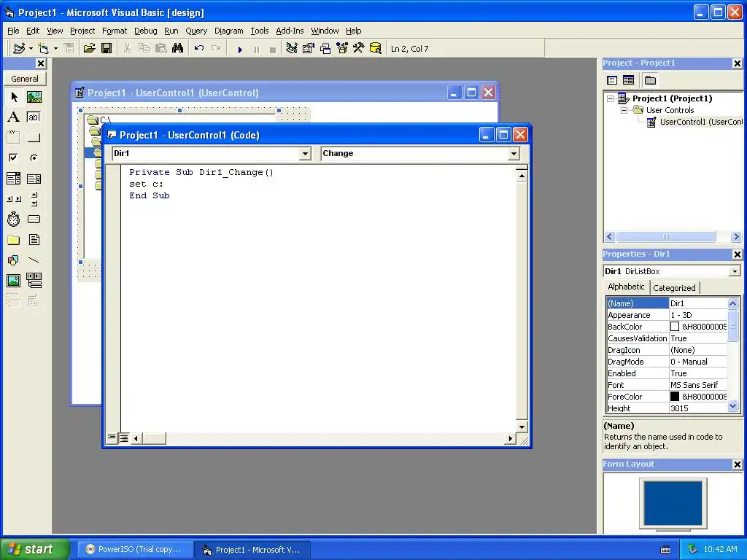
Task: Open the Toolbox toolbar icon
Action: pyautogui.click(x=359, y=49)
